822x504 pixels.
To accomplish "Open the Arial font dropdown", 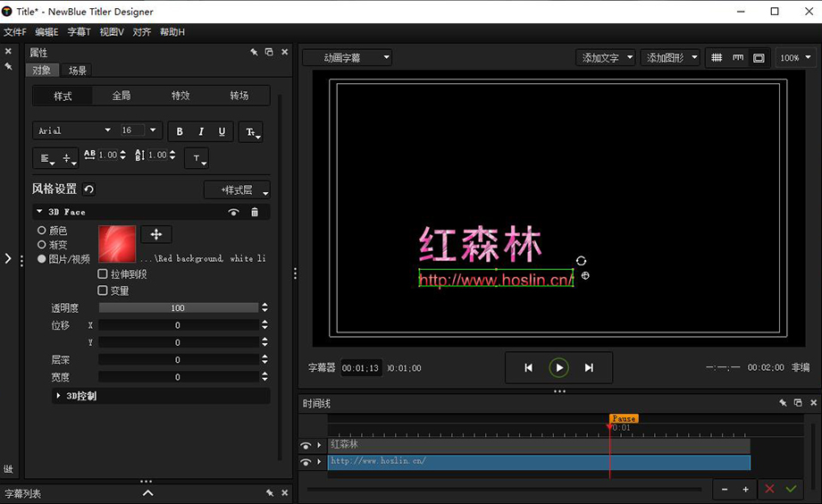I will tap(74, 130).
